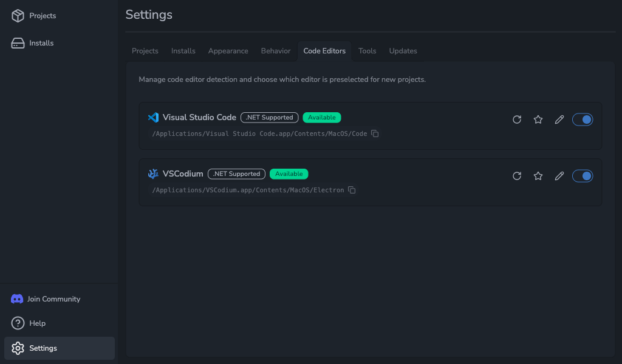
Task: Click the Available badge for VSCodium
Action: pos(289,174)
